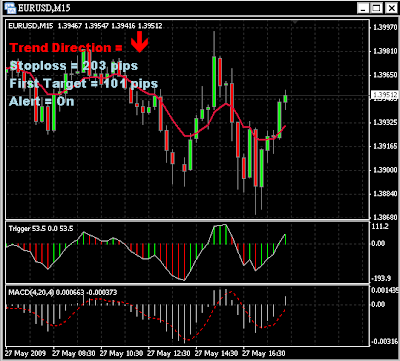Close the EURUSD,M15 chart window
The height and width of the screenshot is (361, 400).
pyautogui.click(x=391, y=8)
